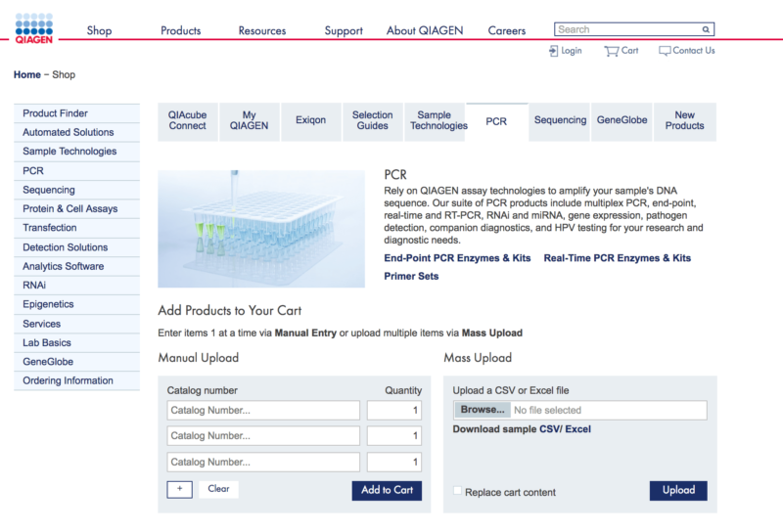783x532 pixels.
Task: Click the third Quantity field
Action: (x=394, y=463)
